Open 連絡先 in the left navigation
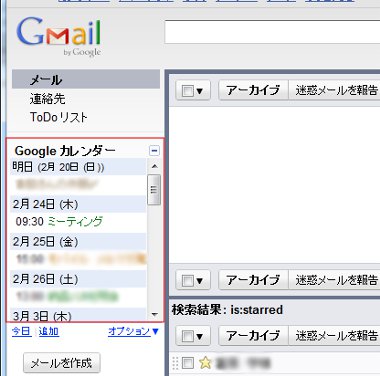Screen dimensions: 380x376 tap(47, 99)
